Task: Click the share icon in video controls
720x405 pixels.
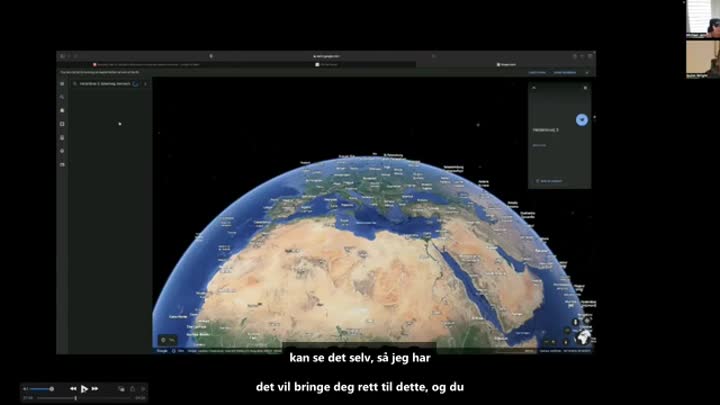Action: point(133,389)
